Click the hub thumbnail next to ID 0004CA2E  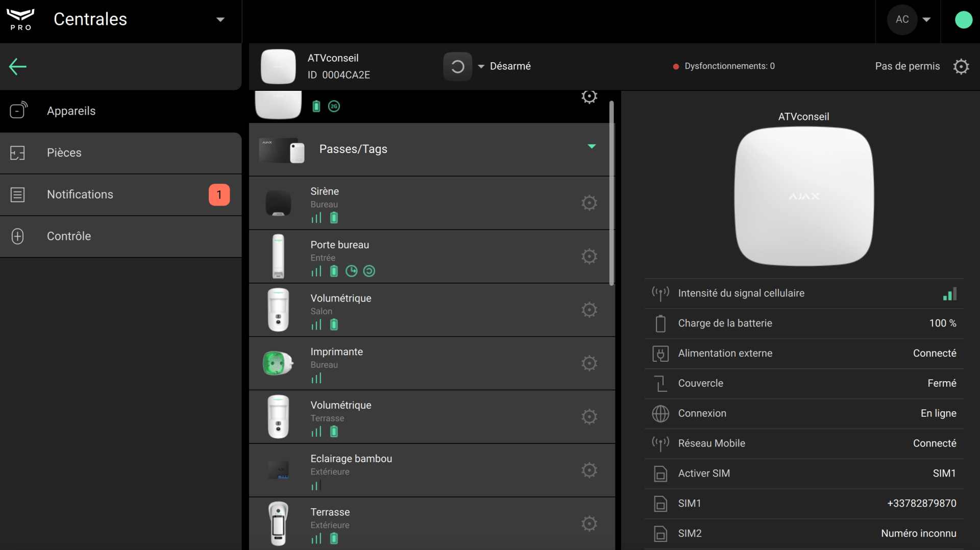[278, 66]
